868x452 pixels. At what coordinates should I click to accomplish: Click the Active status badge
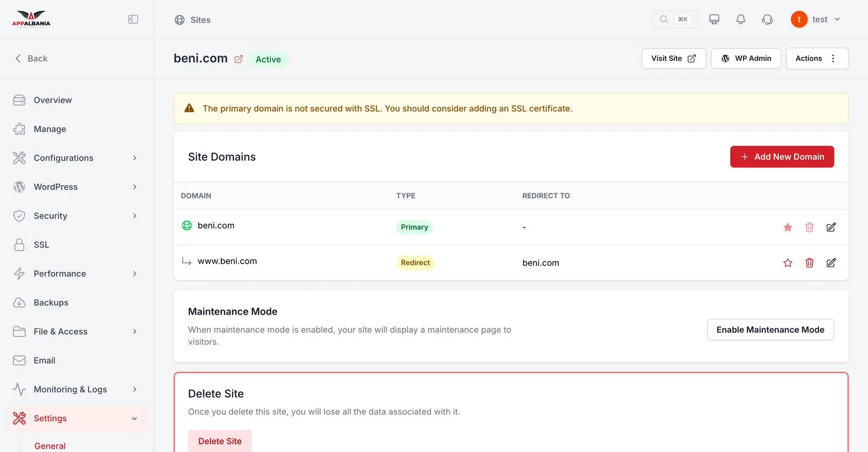tap(269, 59)
